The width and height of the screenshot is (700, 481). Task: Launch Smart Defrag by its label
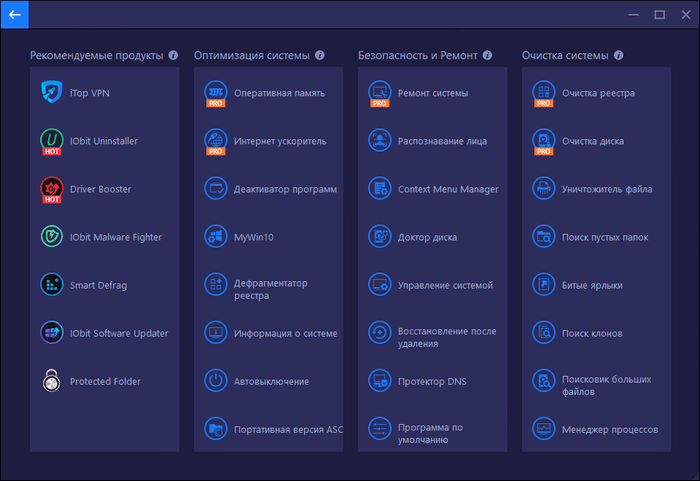(98, 285)
